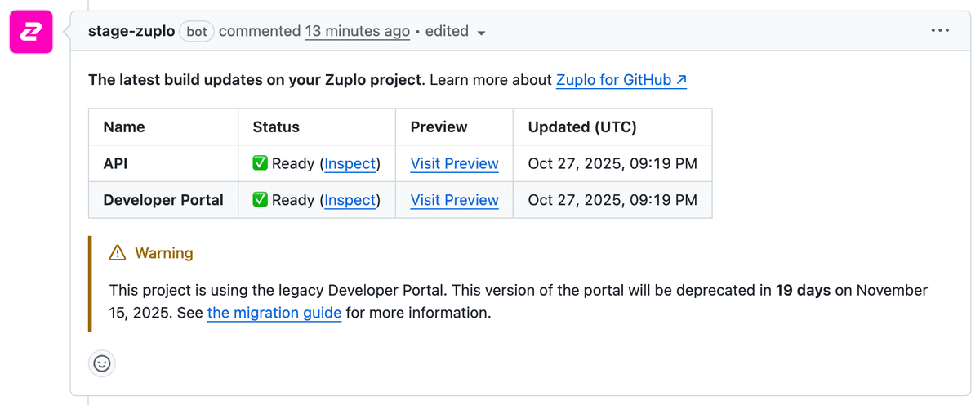Click Inspect for the Developer Portal
Screen dimensions: 980x405
[350, 200]
